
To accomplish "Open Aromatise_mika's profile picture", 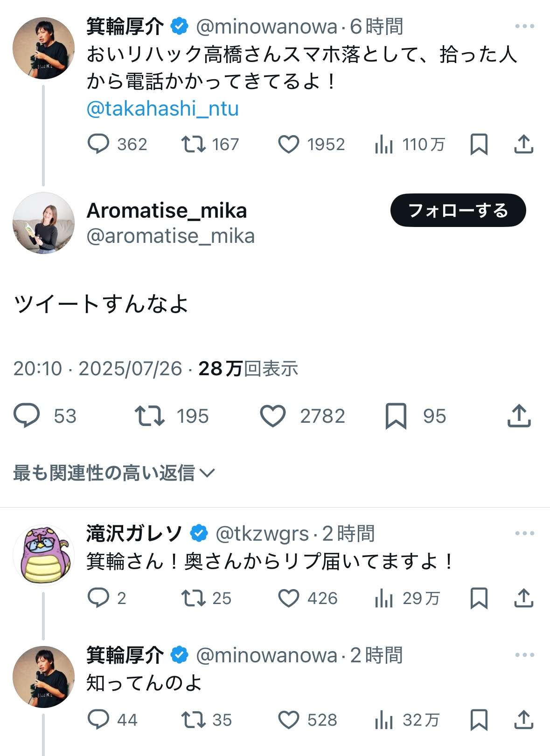I will coord(43,223).
